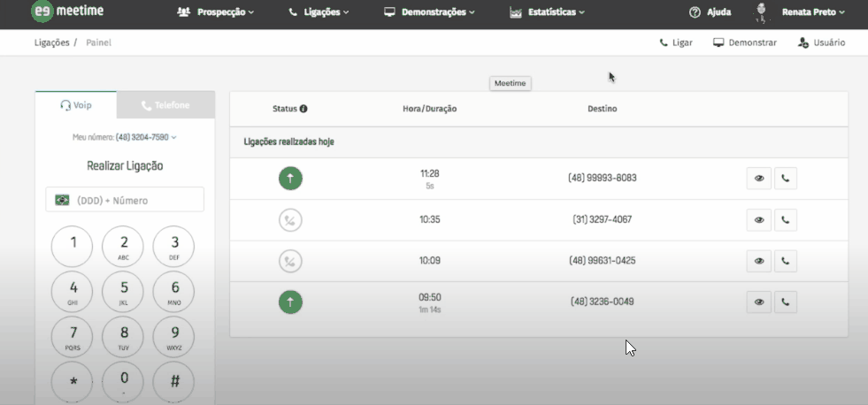Expand the Prospecção dropdown menu

[215, 12]
